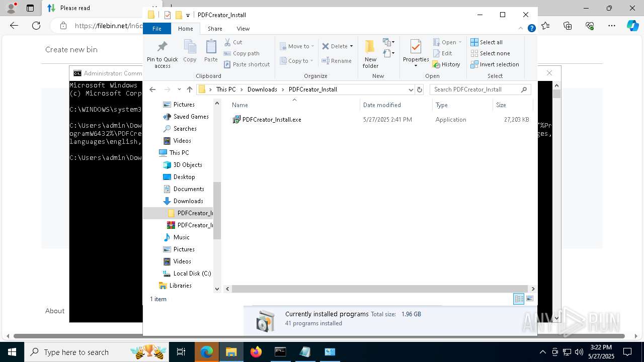Screen dimensions: 644x362
Task: Click the Copy ribbon icon
Action: pyautogui.click(x=190, y=51)
